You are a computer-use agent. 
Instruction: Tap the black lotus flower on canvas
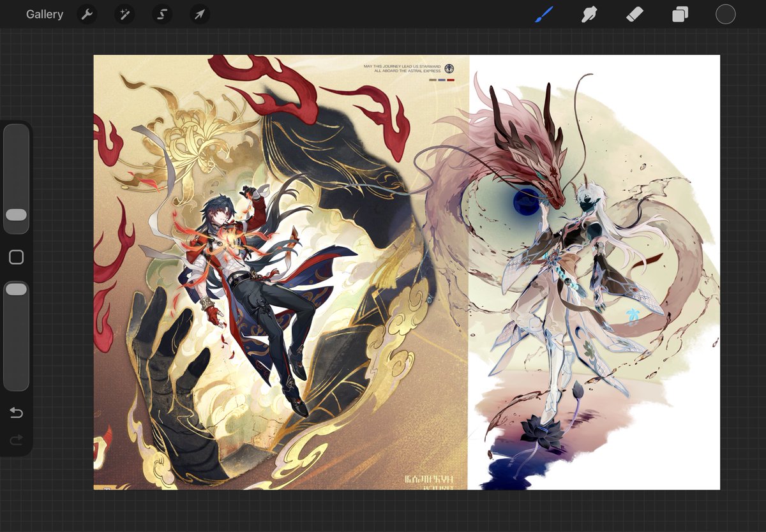pyautogui.click(x=543, y=434)
